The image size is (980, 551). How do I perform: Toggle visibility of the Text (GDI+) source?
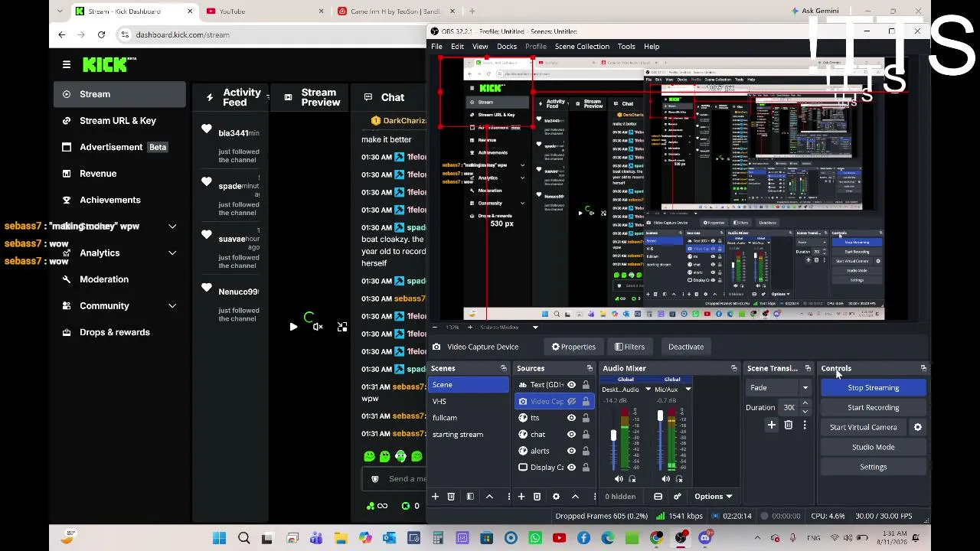tap(571, 385)
